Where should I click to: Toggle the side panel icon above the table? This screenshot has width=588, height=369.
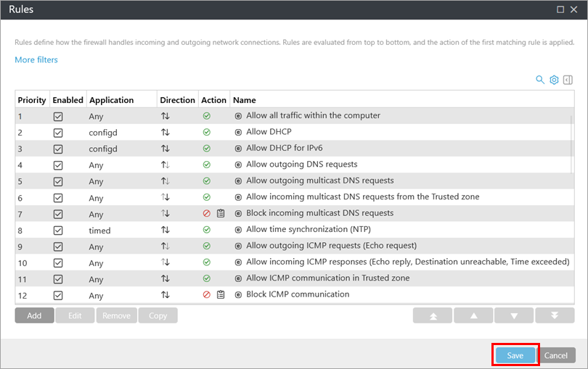click(x=568, y=80)
